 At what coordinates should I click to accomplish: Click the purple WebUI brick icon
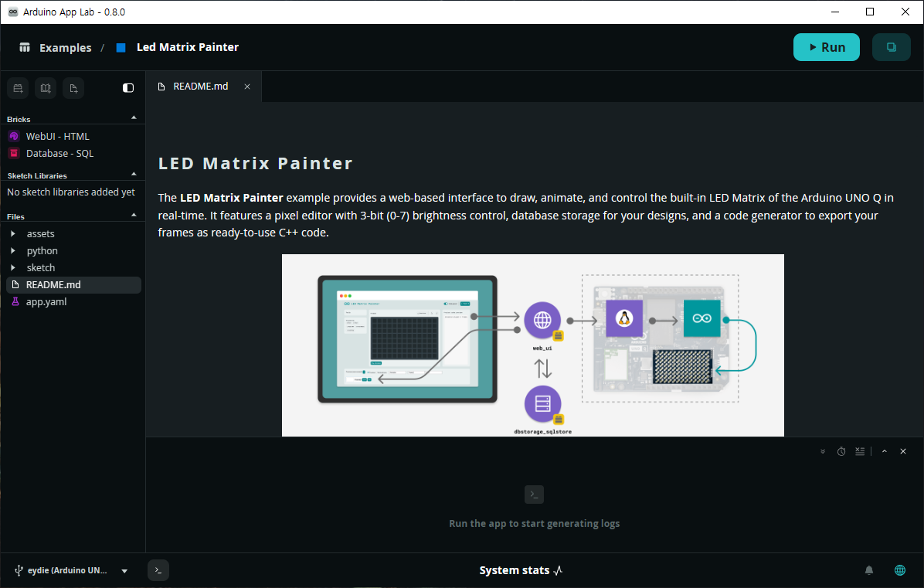pyautogui.click(x=14, y=136)
